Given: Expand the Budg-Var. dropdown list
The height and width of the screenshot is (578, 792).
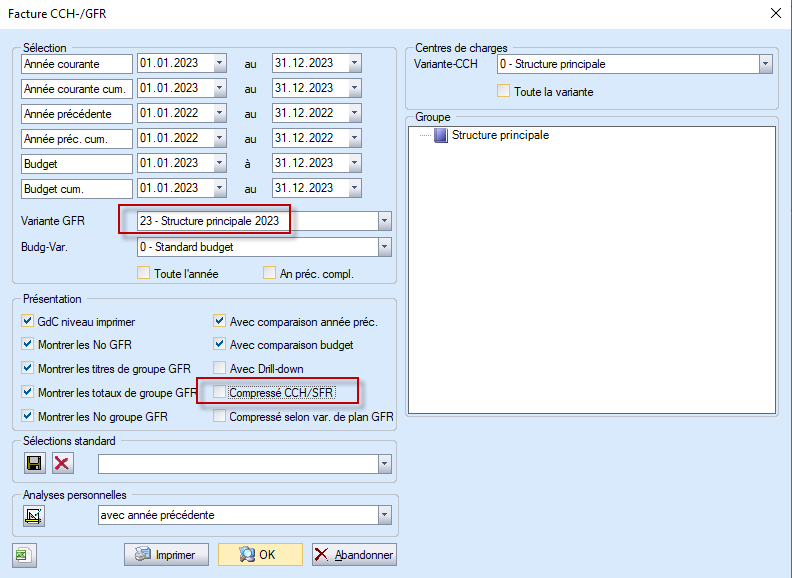Looking at the screenshot, I should tap(384, 246).
